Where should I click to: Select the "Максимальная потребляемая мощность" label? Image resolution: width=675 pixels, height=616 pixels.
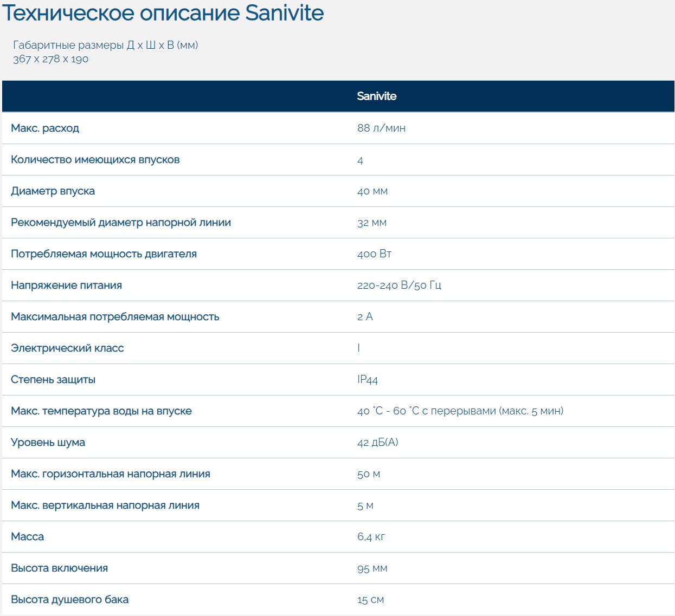coord(115,317)
